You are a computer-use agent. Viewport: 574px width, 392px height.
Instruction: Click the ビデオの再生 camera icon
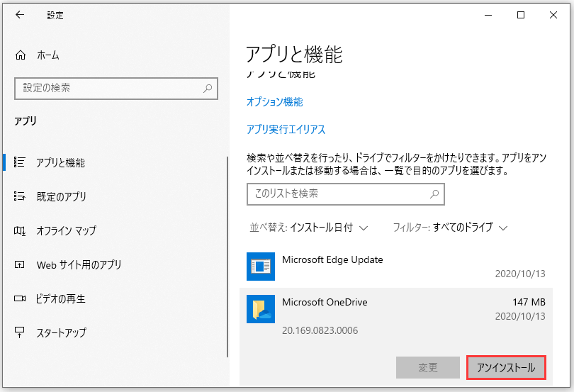[x=20, y=298]
